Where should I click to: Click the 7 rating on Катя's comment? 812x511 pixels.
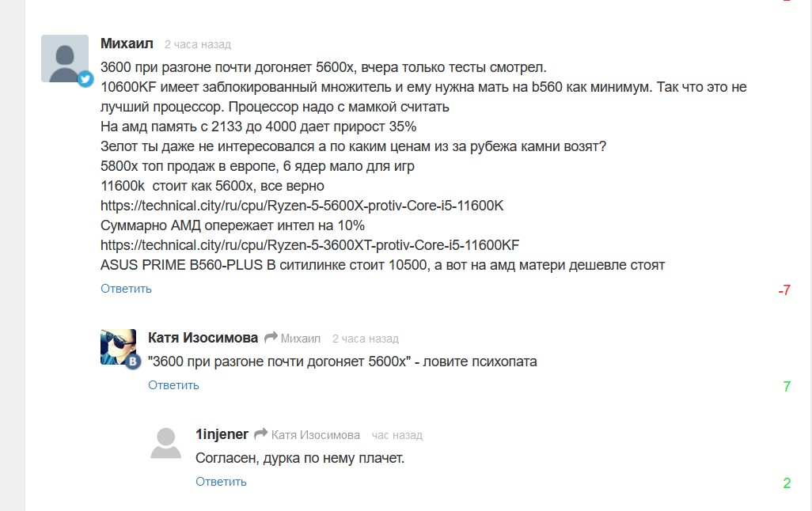pyautogui.click(x=787, y=387)
